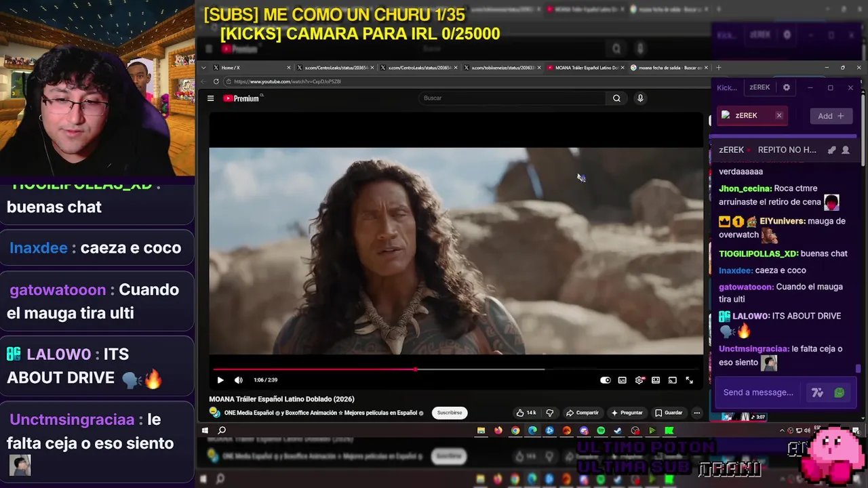Cast the YouTube video to TV
Viewport: 868px width, 488px height.
(x=673, y=380)
